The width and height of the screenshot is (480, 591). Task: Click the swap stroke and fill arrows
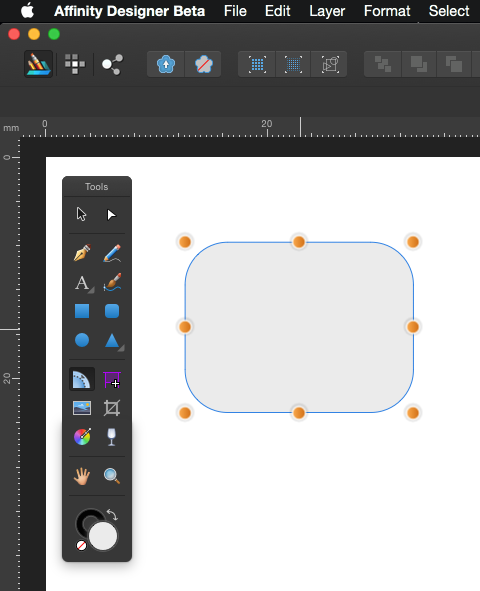112,514
